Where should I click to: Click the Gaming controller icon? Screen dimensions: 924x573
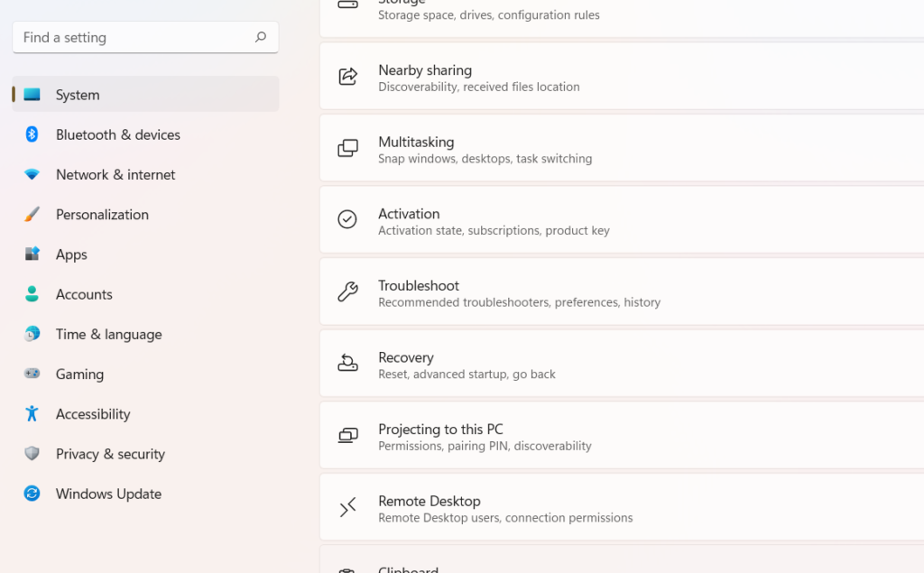coord(32,374)
